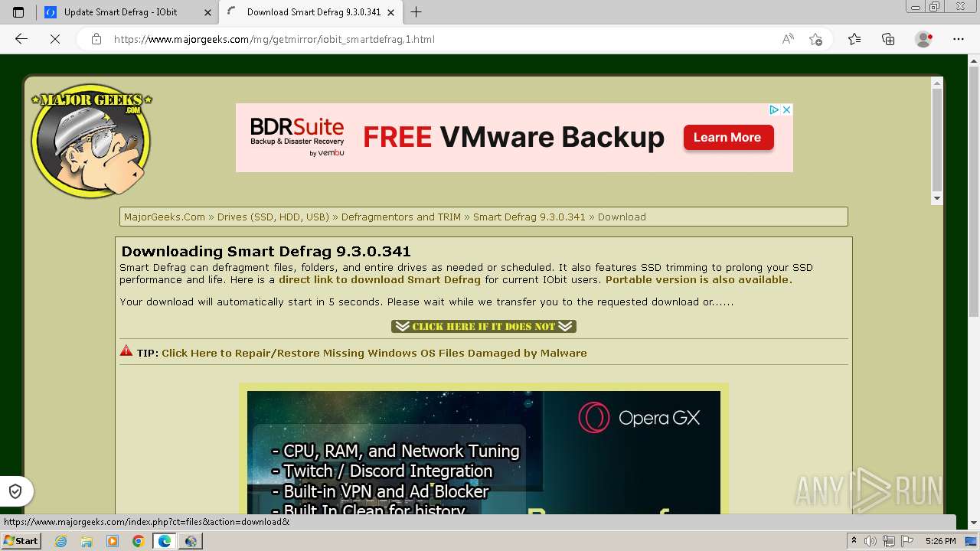Close the BDRSuite banner ad
Image resolution: width=980 pixels, height=551 pixels.
[786, 109]
